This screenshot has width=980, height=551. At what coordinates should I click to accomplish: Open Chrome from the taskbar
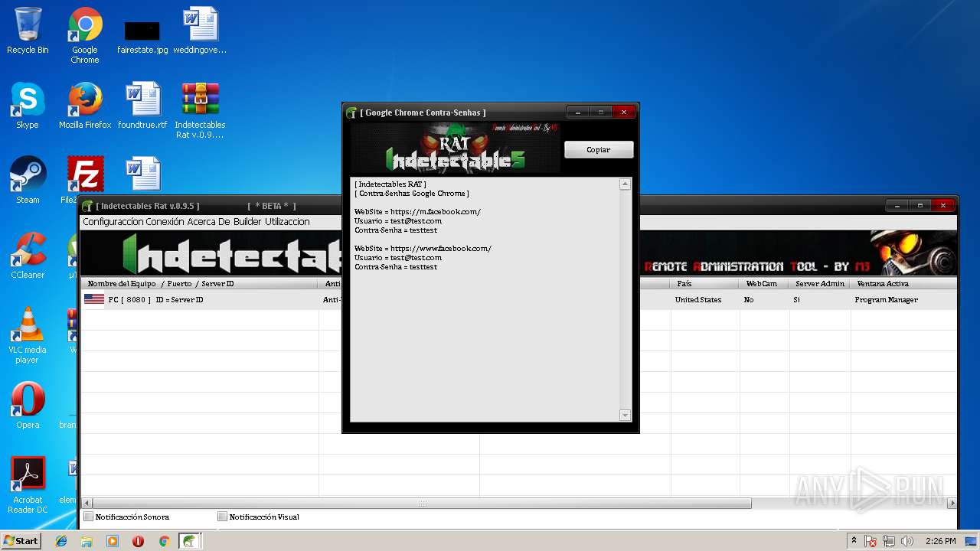164,541
